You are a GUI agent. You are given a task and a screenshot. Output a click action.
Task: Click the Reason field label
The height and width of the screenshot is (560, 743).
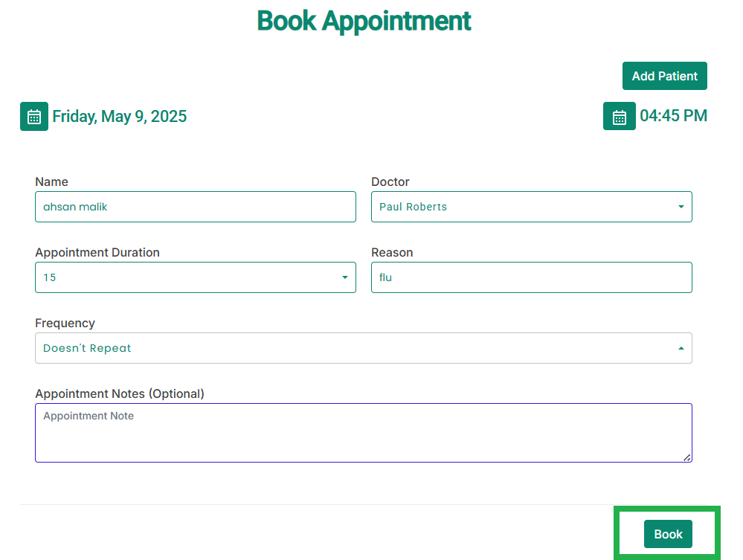[393, 253]
